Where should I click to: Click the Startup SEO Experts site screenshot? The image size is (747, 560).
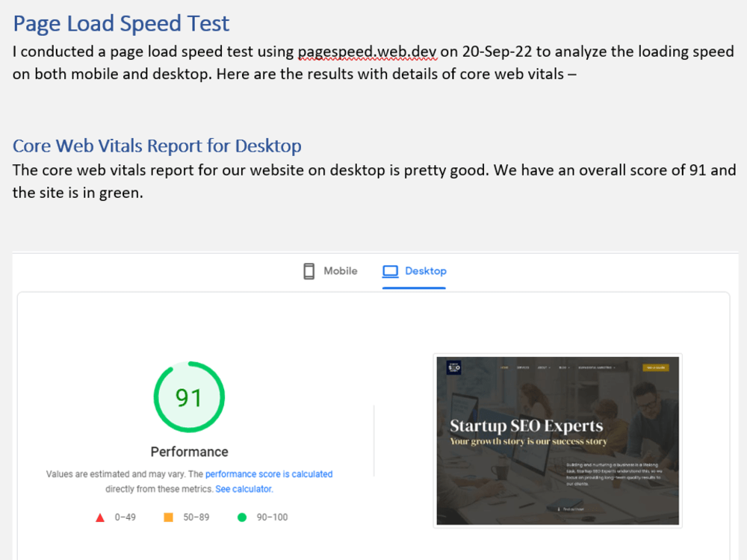(557, 441)
